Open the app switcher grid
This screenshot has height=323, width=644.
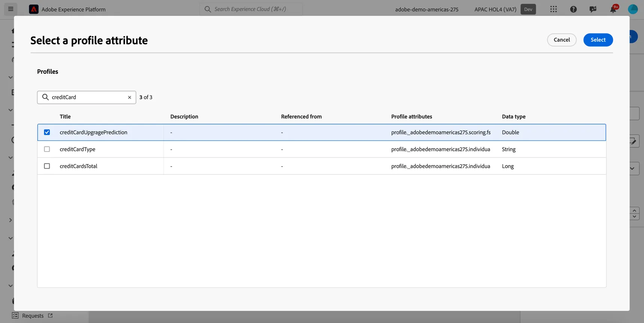pyautogui.click(x=554, y=9)
